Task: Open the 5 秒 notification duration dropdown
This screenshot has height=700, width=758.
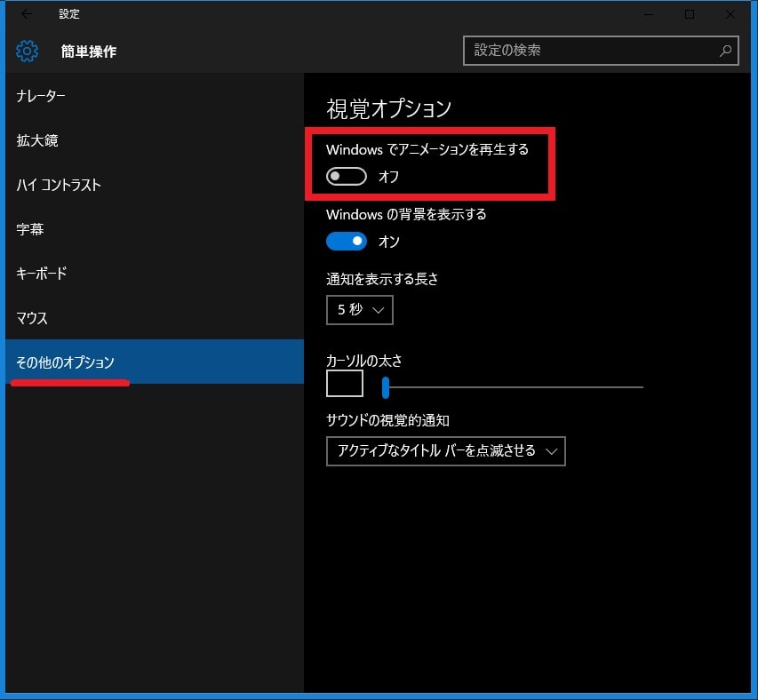Action: 360,310
